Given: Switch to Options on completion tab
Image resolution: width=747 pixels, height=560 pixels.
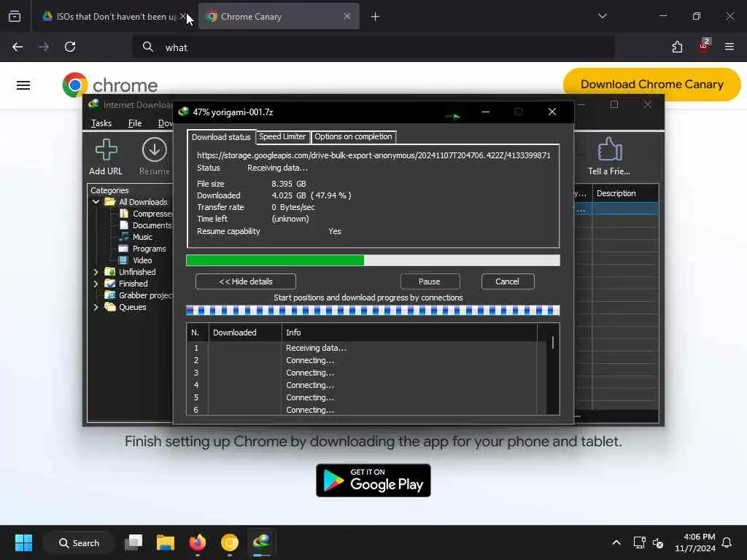Looking at the screenshot, I should [x=353, y=136].
